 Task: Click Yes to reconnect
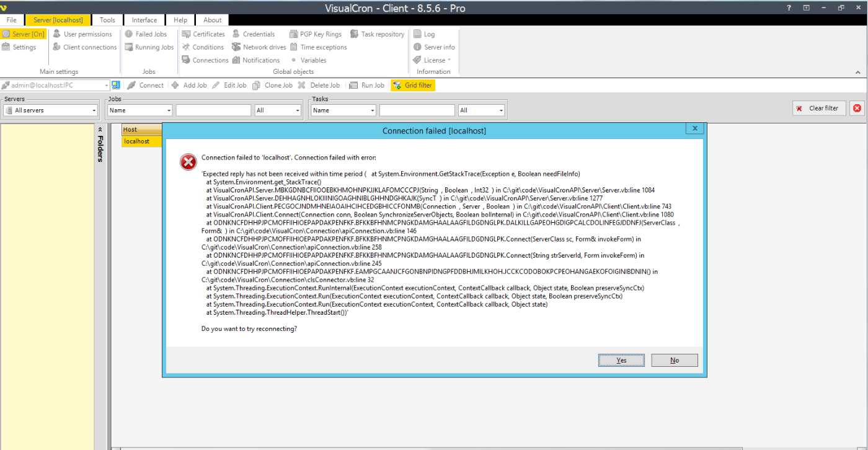click(621, 360)
